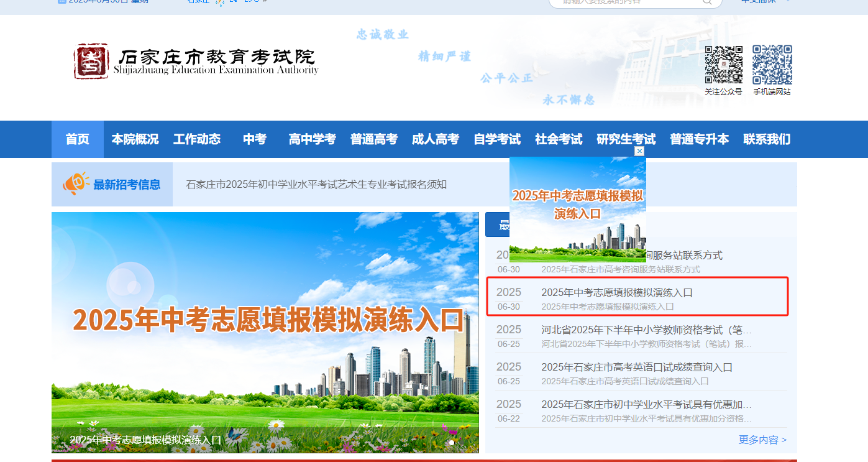This screenshot has width=868, height=462.
Task: Open 研究生考试 navigation item
Action: coord(626,139)
